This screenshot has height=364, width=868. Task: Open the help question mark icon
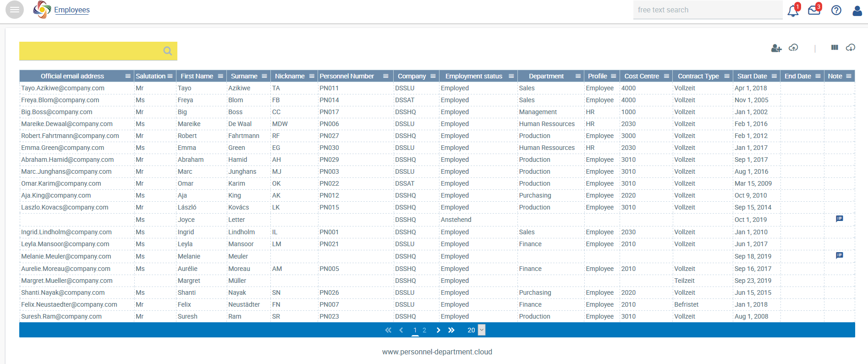(x=836, y=10)
